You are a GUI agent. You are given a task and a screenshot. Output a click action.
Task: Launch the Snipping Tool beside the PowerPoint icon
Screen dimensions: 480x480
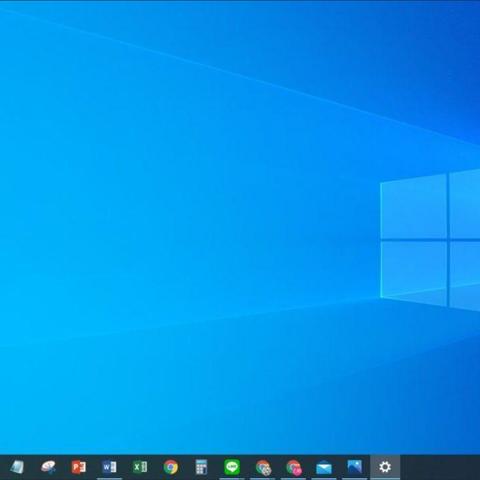48,467
